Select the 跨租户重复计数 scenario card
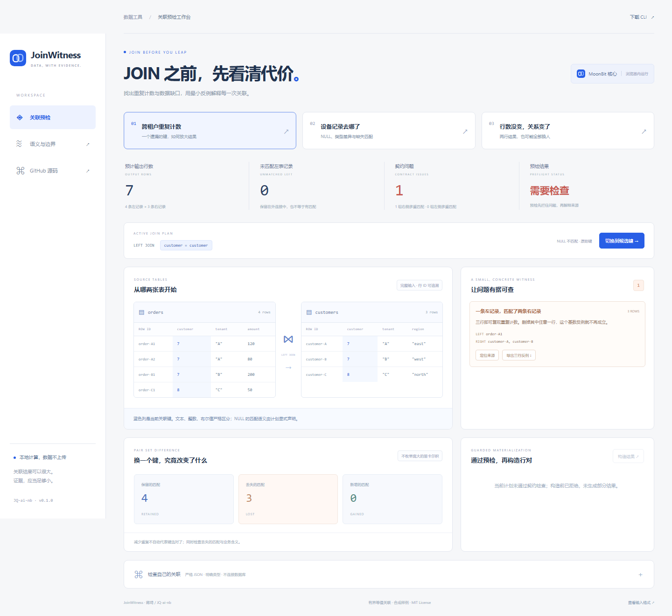Screen dimensions: 672x616 (210, 131)
